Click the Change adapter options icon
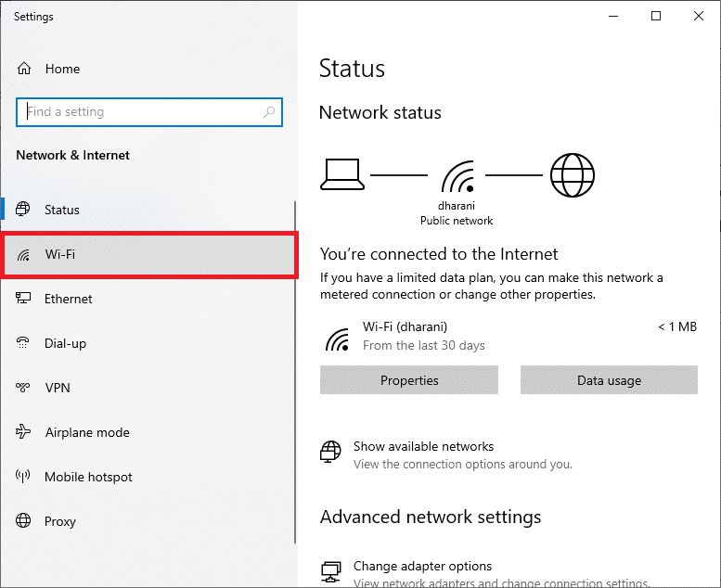Image resolution: width=721 pixels, height=588 pixels. click(330, 571)
